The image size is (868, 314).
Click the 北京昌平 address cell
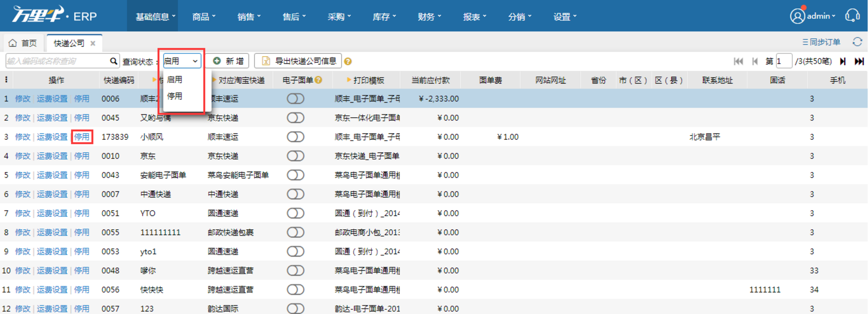click(x=705, y=137)
